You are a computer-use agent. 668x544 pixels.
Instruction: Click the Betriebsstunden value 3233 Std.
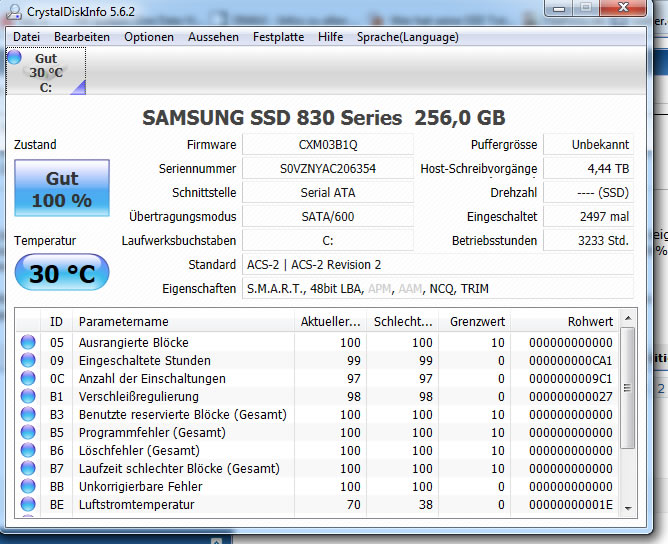588,241
